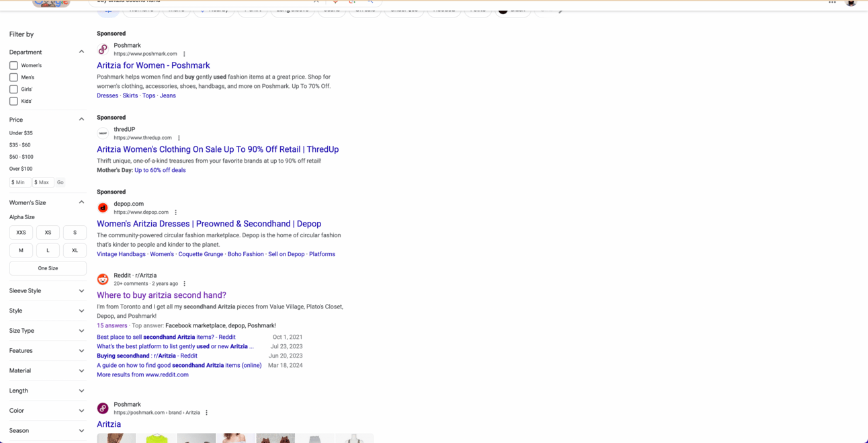Focus the $ Min price field
The width and height of the screenshot is (868, 443).
(20, 182)
